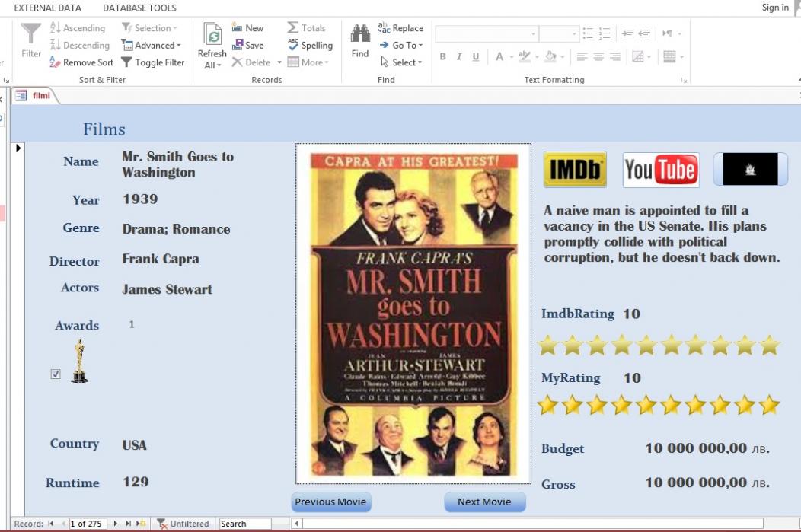This screenshot has width=801, height=532.
Task: Click the black image button beside YouTube
Action: 751,169
